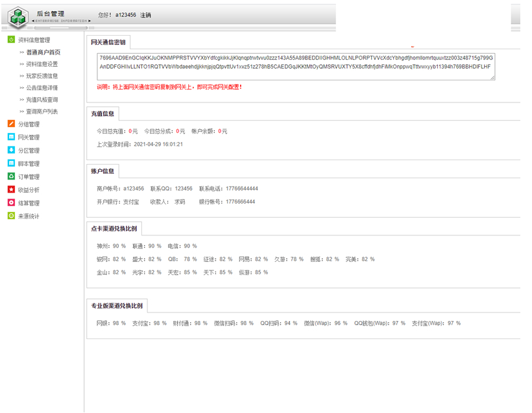
Task: Click the red star icon for 收益分析
Action: (x=11, y=190)
